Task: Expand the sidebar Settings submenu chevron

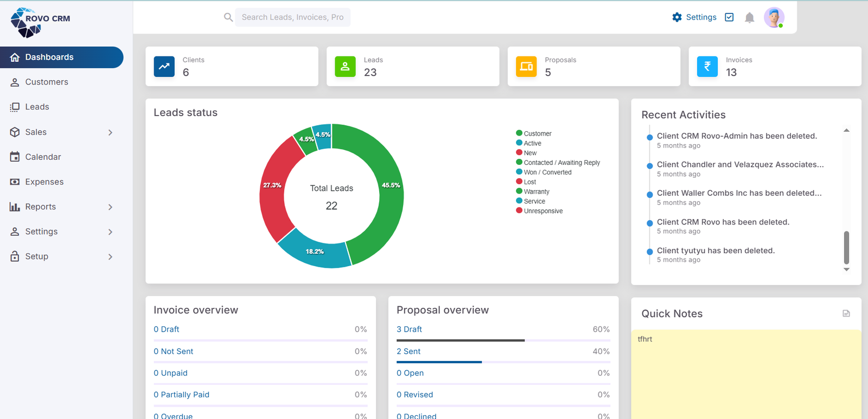Action: pyautogui.click(x=110, y=232)
